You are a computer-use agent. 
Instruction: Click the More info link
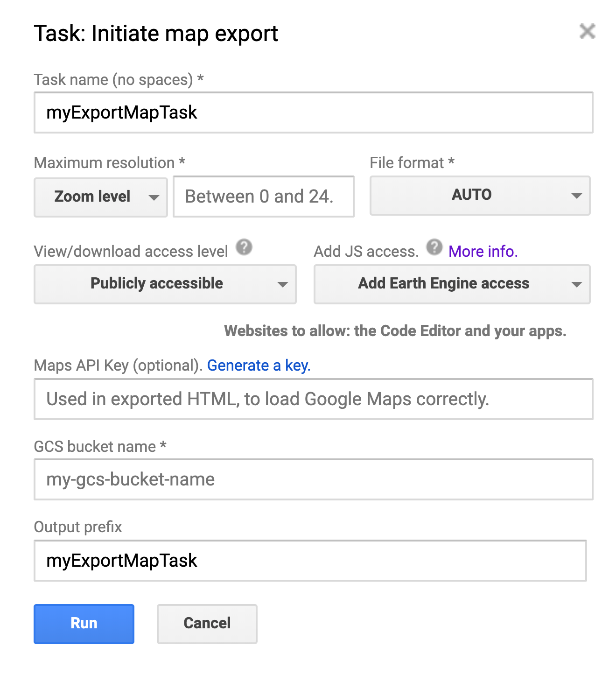483,252
